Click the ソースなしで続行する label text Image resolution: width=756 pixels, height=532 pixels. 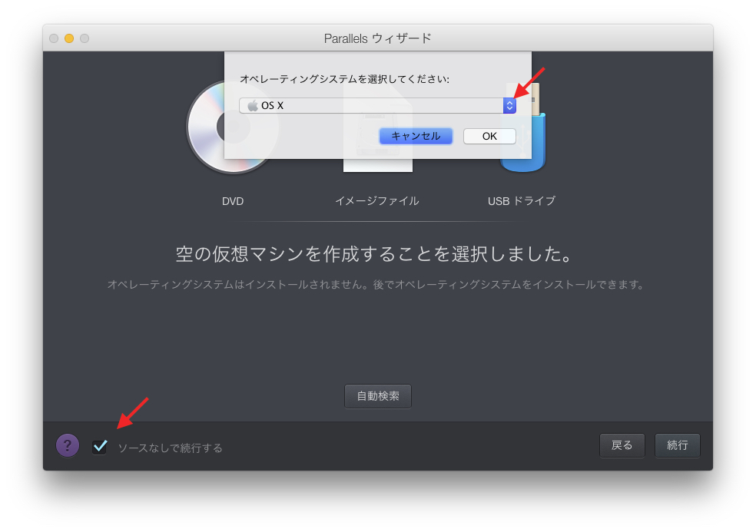point(171,448)
